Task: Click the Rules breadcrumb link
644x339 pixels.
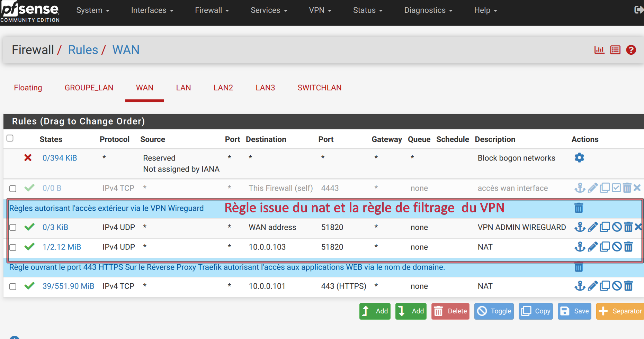Action: point(83,50)
